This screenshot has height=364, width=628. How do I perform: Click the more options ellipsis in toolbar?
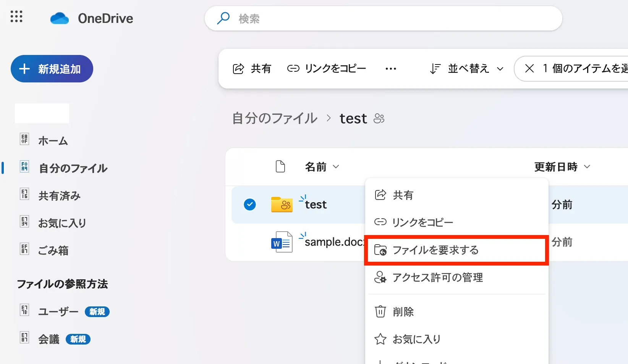click(390, 69)
